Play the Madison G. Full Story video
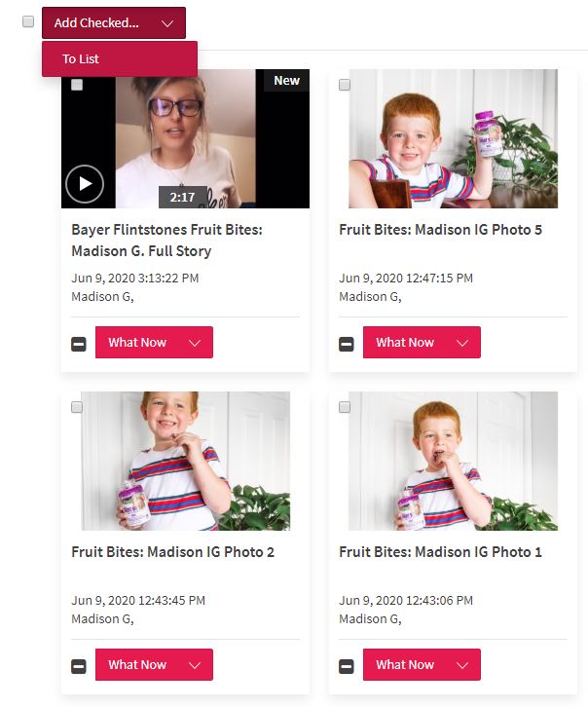Viewport: 588px width, 707px height. (x=85, y=184)
